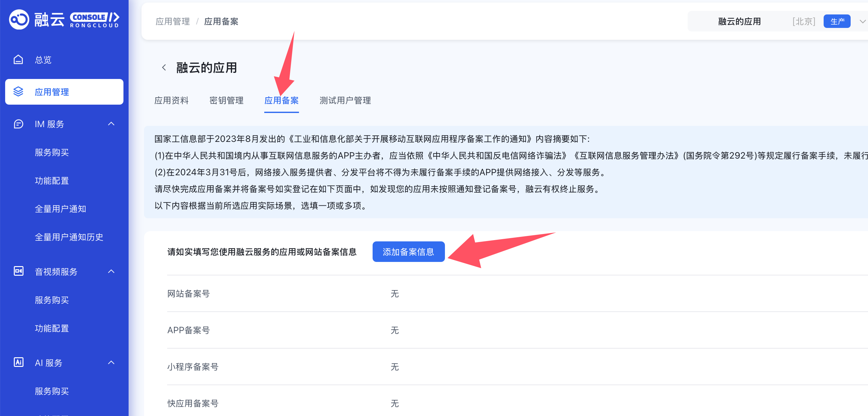Switch to the 密钥管理 tab
This screenshot has height=416, width=868.
coord(226,100)
